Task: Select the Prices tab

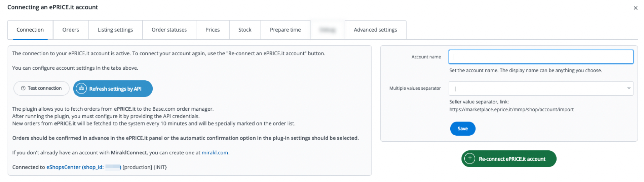Action: pyautogui.click(x=213, y=30)
